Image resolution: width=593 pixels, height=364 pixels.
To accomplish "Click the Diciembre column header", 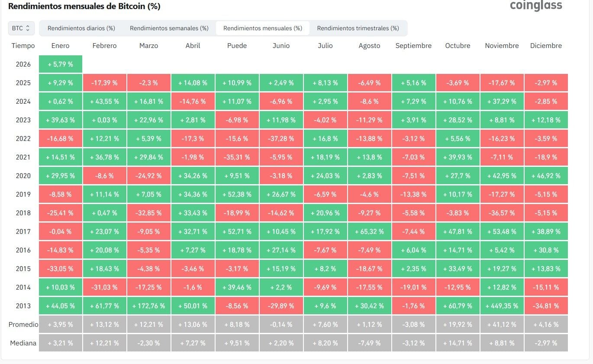I will pyautogui.click(x=546, y=45).
